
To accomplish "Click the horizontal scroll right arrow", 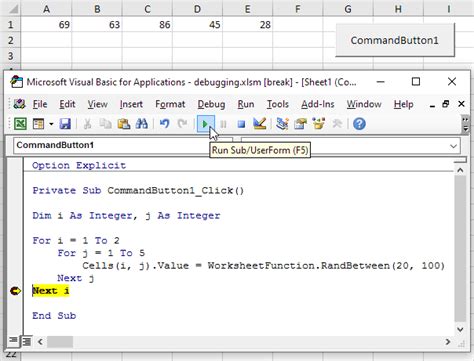I will click(x=448, y=342).
